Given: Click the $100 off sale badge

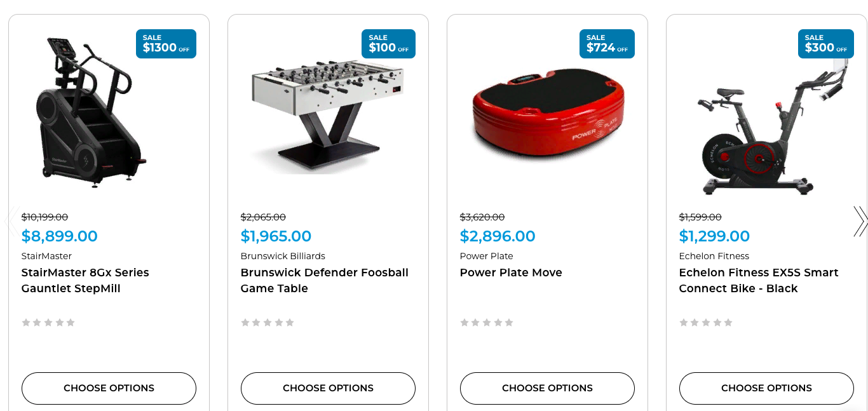Looking at the screenshot, I should click(x=388, y=44).
